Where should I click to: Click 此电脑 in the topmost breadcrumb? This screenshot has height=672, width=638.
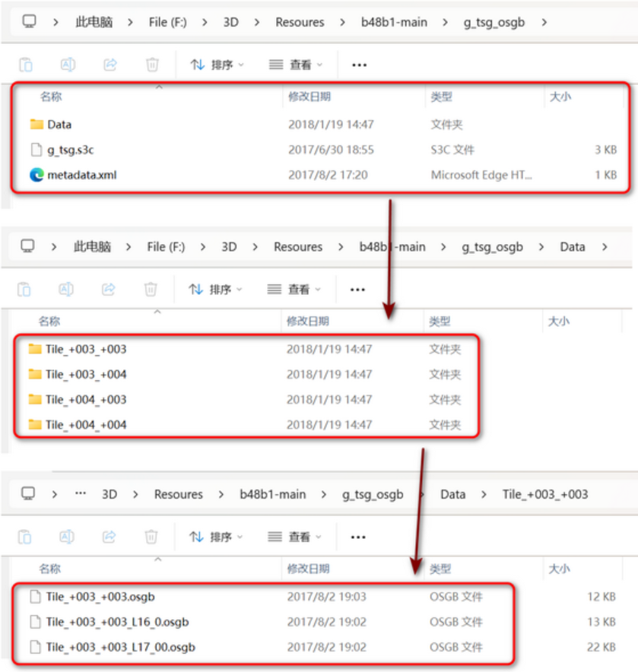coord(94,22)
